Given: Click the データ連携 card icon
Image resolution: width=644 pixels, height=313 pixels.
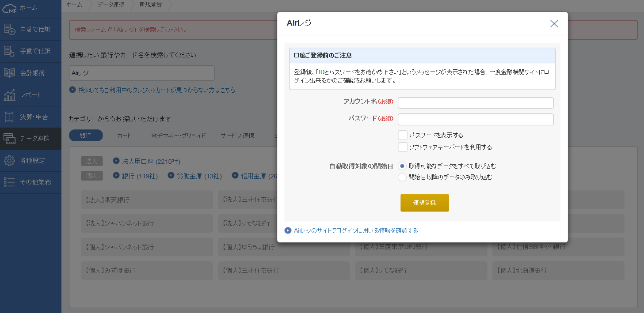Looking at the screenshot, I should [9, 139].
